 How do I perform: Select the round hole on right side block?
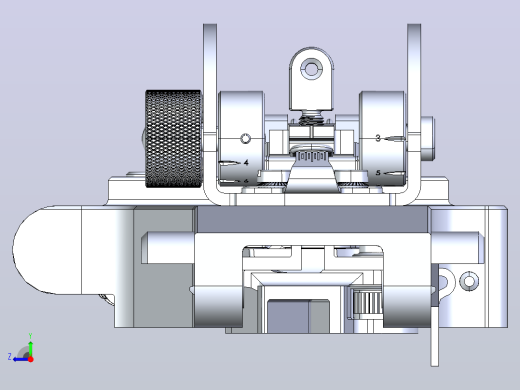[469, 281]
